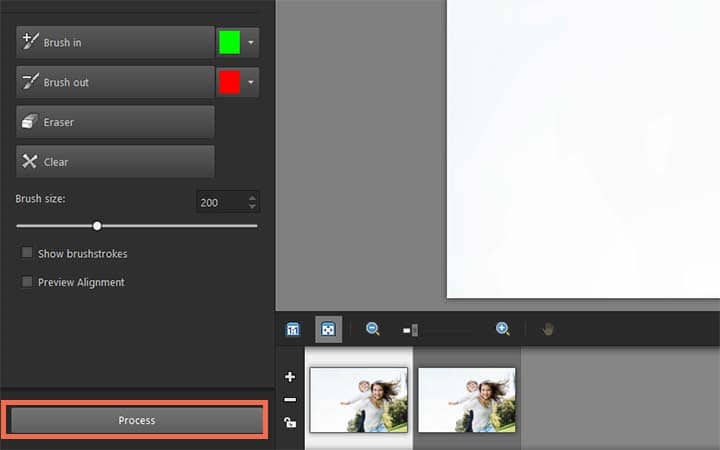Click the Process button
Viewport: 720px width, 450px height.
136,420
